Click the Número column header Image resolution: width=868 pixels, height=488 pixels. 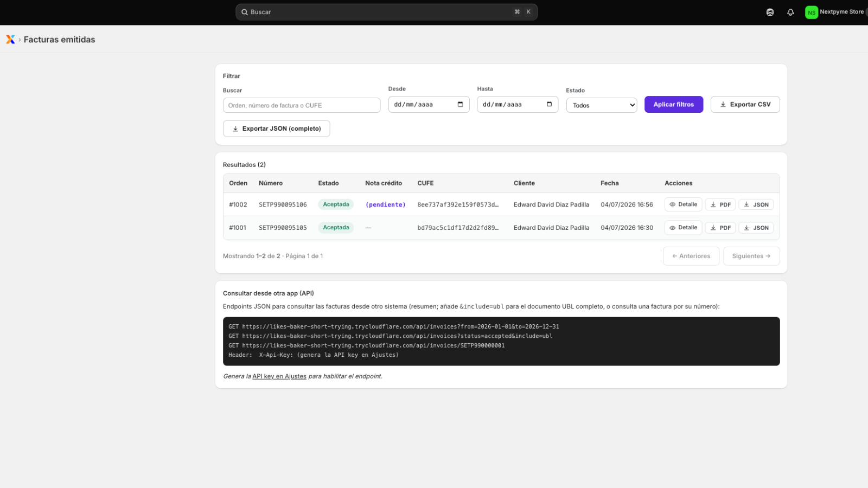click(x=271, y=183)
